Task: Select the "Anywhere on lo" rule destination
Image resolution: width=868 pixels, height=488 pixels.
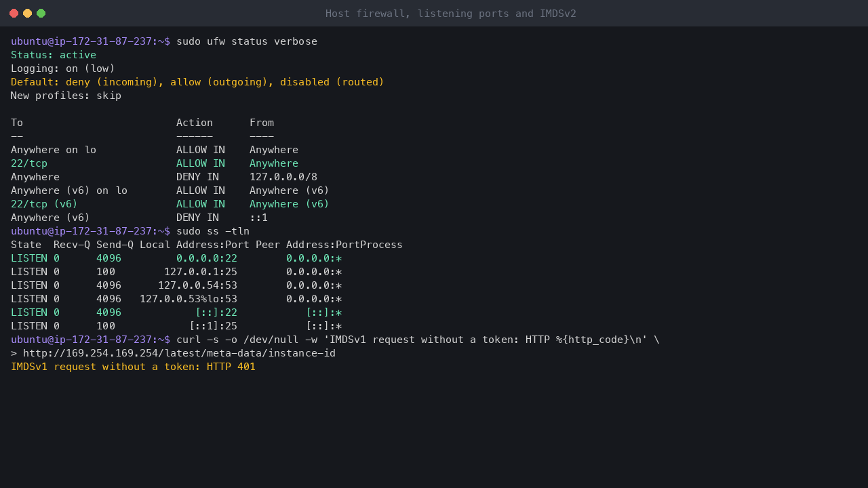Action: point(54,150)
